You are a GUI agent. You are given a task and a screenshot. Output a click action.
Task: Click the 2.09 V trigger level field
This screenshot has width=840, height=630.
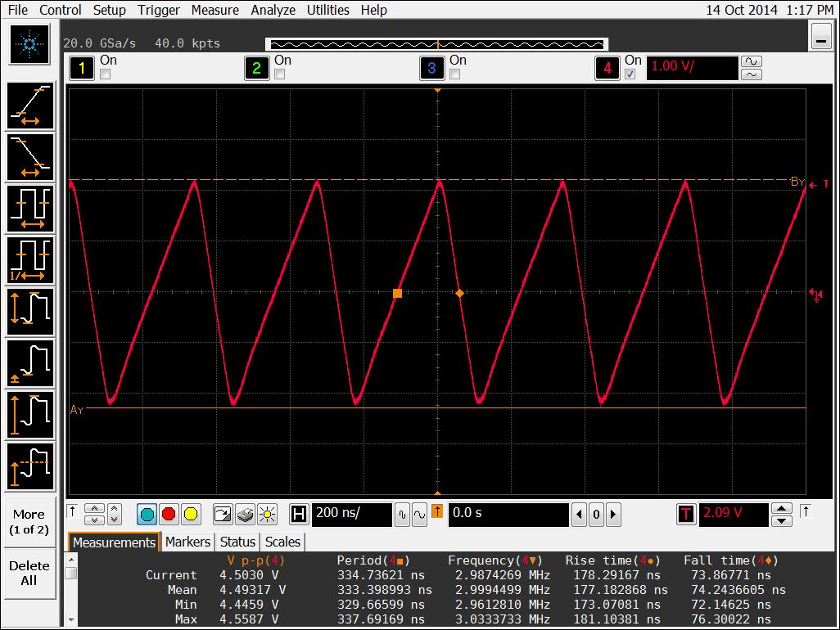pyautogui.click(x=734, y=514)
